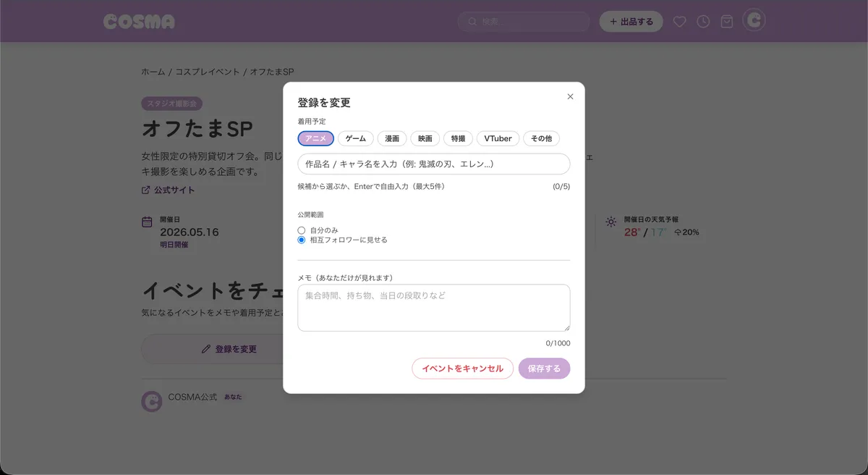Screen dimensions: 868x475
Task: Click the スタジオ撮影会 tag
Action: [x=171, y=104]
